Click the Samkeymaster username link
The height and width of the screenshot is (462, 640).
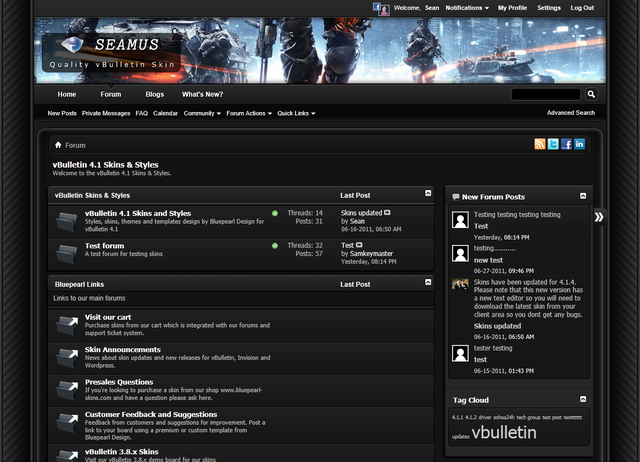371,253
